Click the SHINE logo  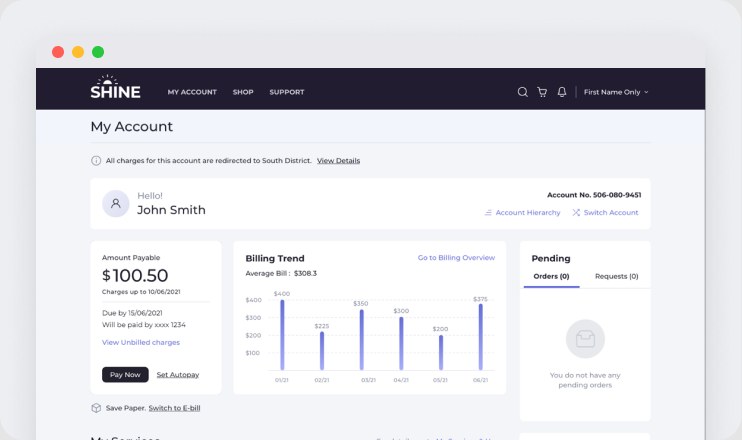[x=115, y=87]
